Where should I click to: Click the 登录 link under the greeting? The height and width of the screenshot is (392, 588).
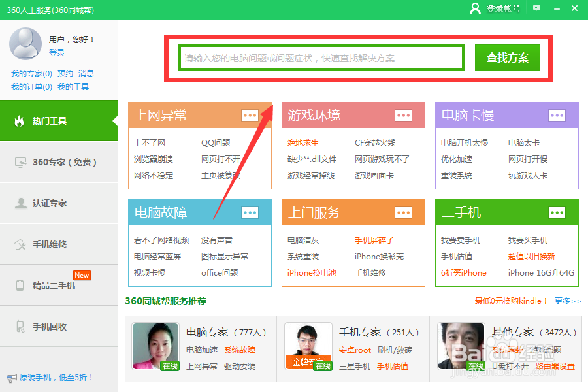click(x=57, y=52)
